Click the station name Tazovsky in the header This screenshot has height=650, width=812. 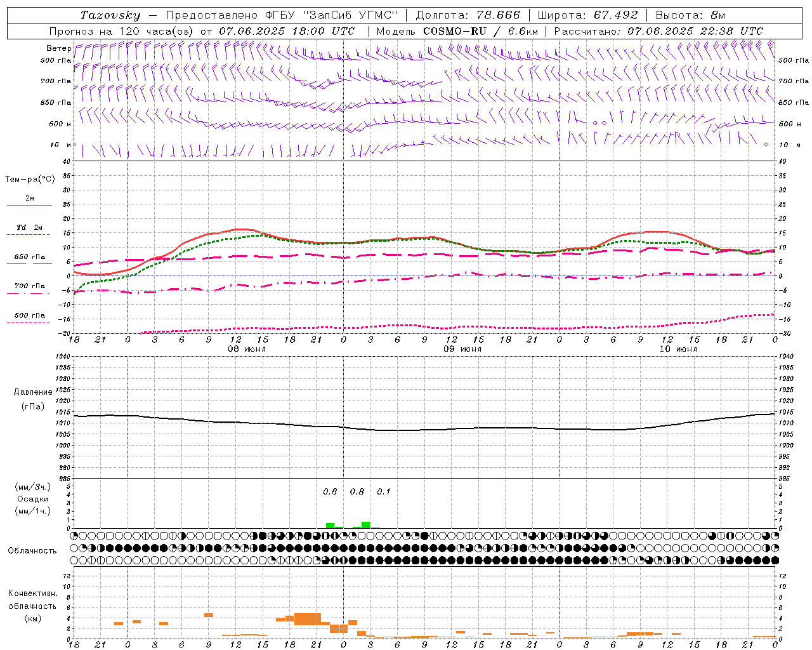110,15
